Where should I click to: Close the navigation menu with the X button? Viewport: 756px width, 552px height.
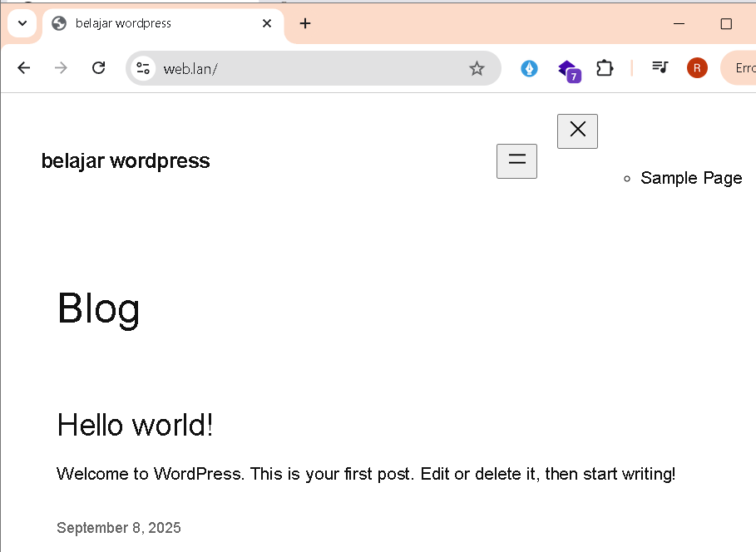[x=577, y=131]
